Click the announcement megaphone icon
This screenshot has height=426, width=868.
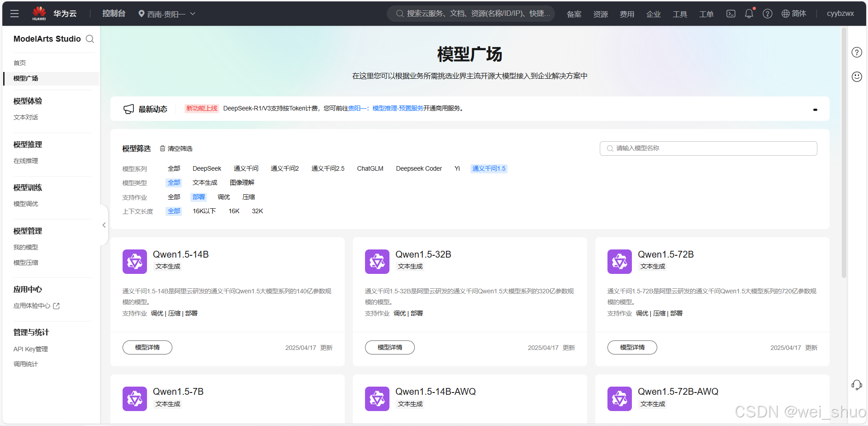click(129, 109)
